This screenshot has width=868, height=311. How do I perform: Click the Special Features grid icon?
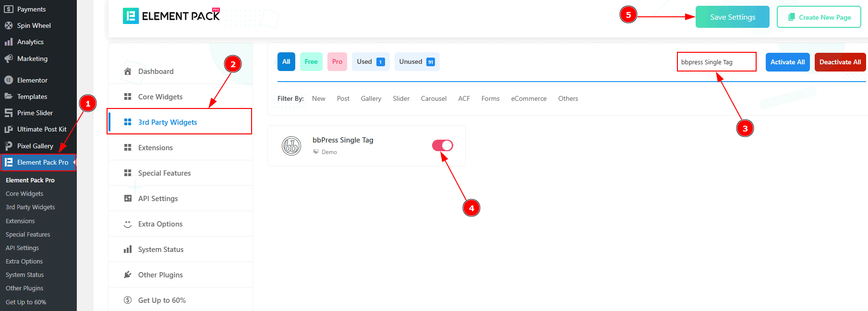(x=128, y=173)
